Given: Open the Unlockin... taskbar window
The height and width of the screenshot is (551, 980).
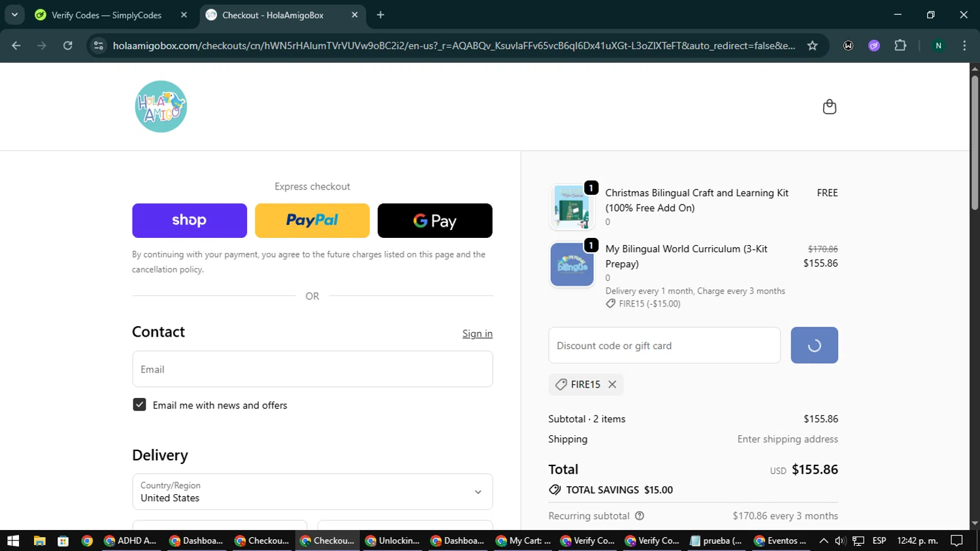Looking at the screenshot, I should point(392,541).
